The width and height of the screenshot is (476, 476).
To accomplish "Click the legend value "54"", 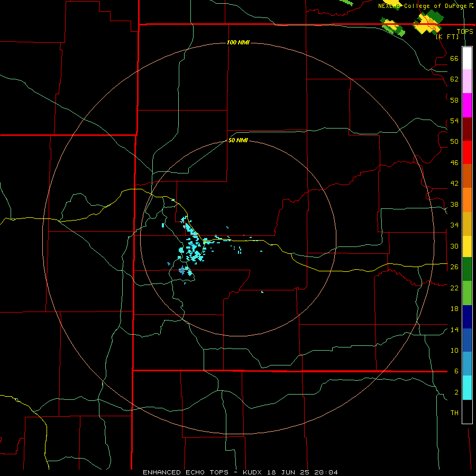I will coord(454,121).
